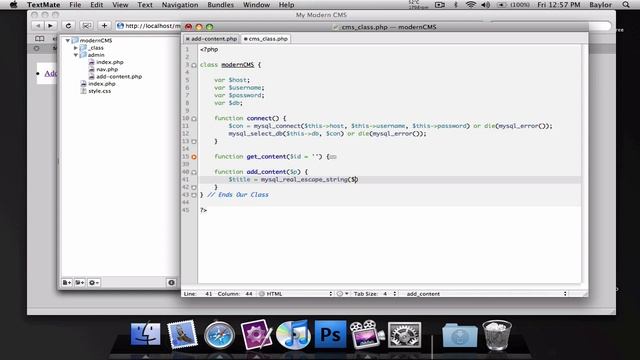
Task: Toggle fold marker on line 3 class
Action: [194, 65]
